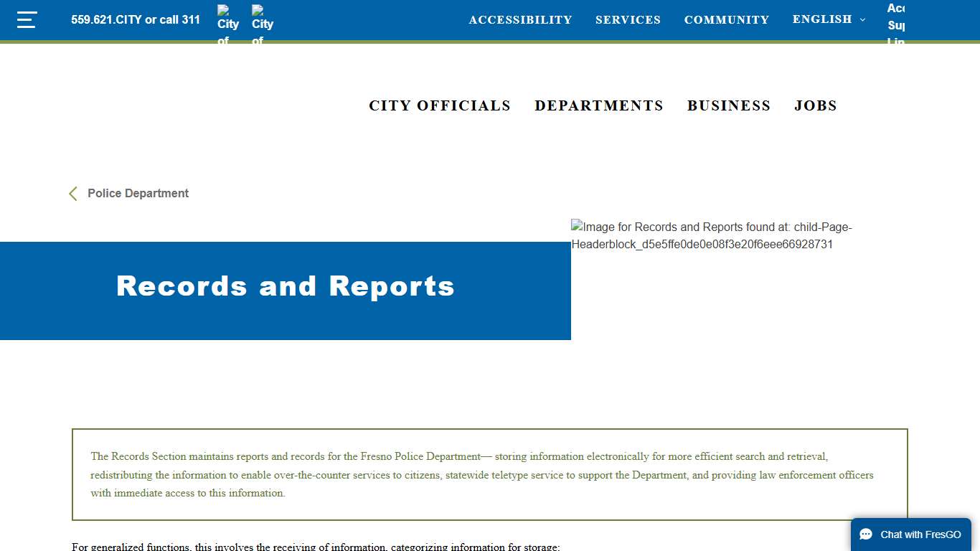Select the COMMUNITY menu item

(727, 19)
